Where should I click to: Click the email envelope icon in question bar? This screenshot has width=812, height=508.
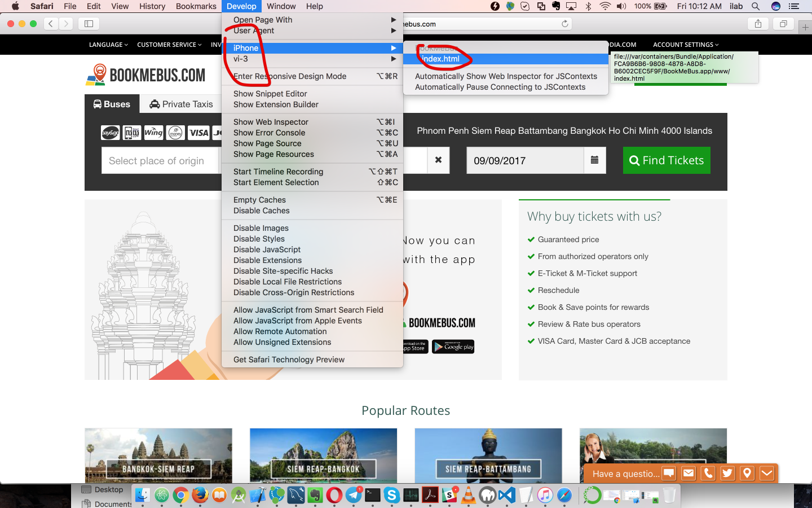click(x=689, y=473)
